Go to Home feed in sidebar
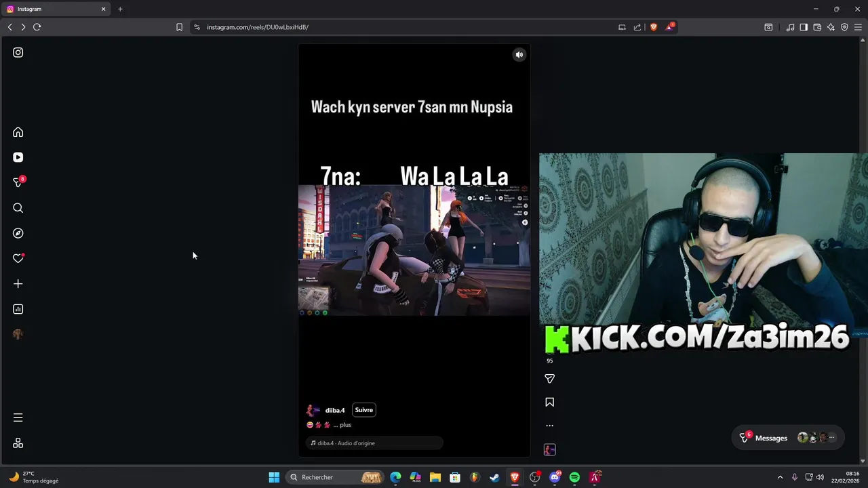This screenshot has width=868, height=488. tap(18, 132)
